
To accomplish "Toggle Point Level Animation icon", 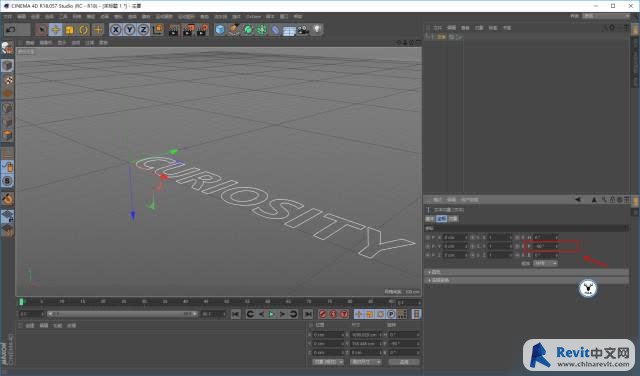I will (402, 314).
